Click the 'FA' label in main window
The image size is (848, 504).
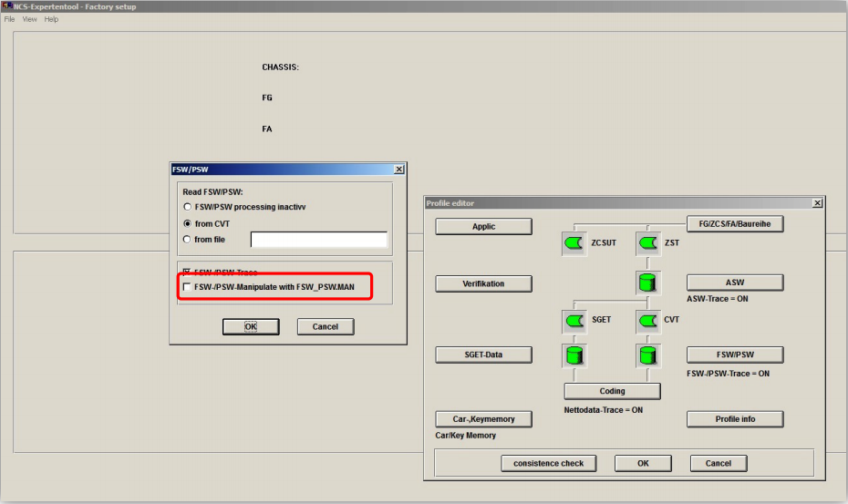pyautogui.click(x=267, y=129)
